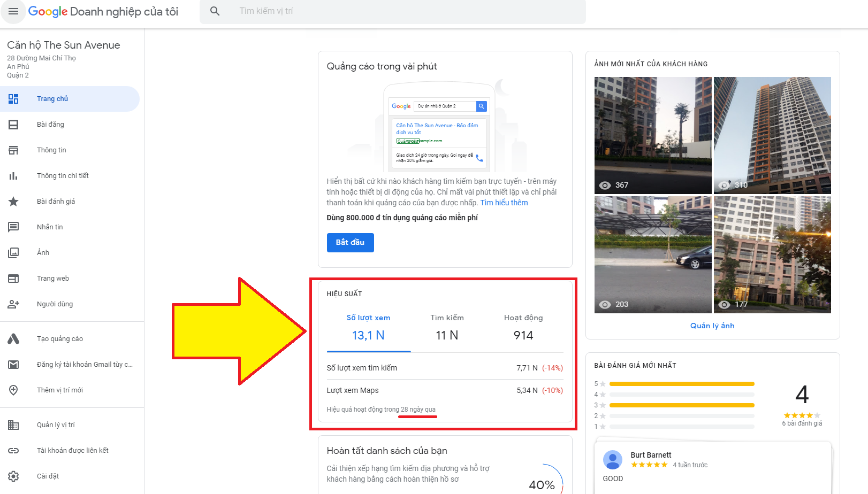Open Tạo quảng cáo menu entry
The width and height of the screenshot is (868, 494).
(70, 339)
